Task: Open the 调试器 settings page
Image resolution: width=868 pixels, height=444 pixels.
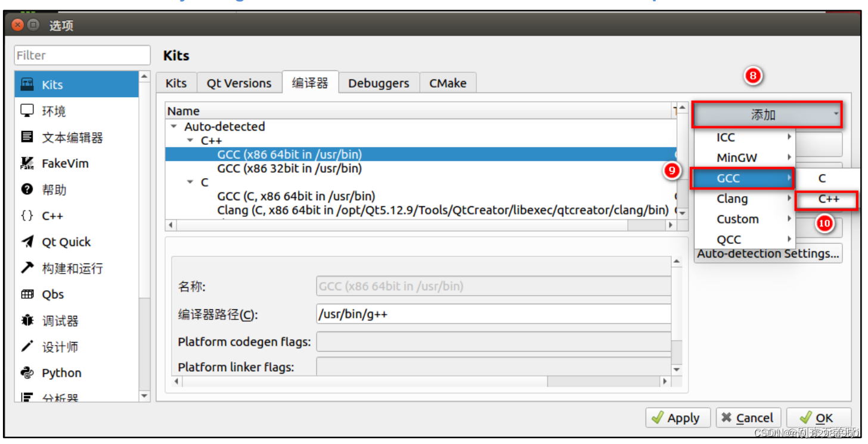Action: 55,320
